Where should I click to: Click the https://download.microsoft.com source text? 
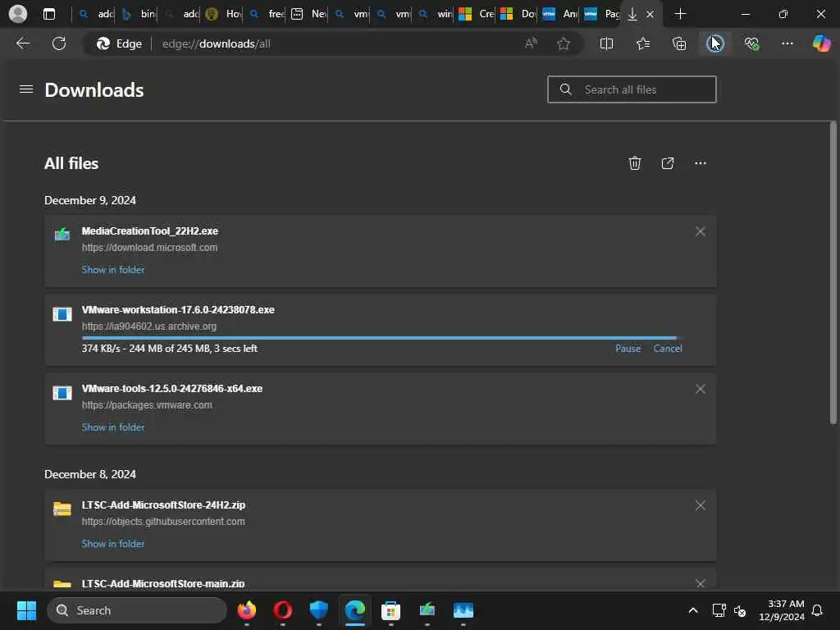pyautogui.click(x=149, y=247)
